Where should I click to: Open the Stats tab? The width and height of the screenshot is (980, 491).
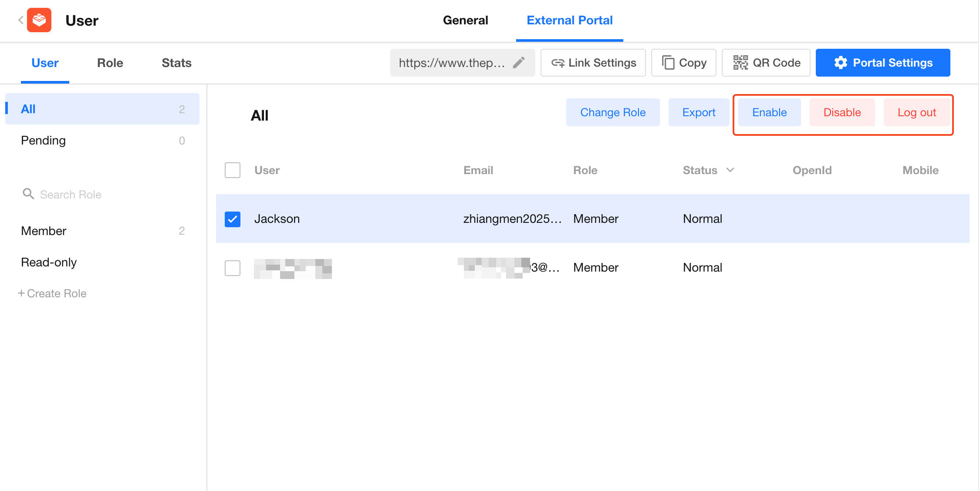pos(176,63)
